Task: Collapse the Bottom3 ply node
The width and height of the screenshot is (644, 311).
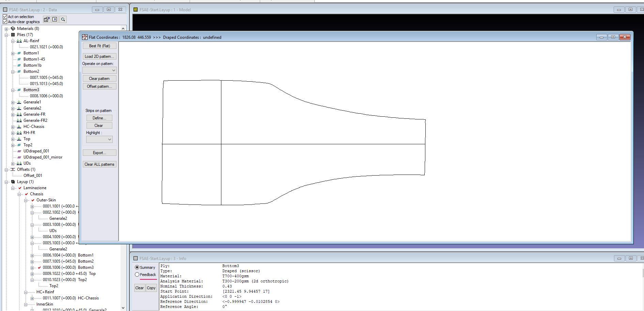Action: (x=13, y=90)
